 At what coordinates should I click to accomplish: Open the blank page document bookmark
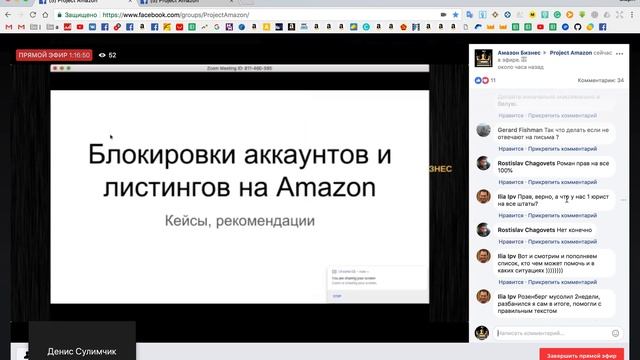[x=466, y=27]
